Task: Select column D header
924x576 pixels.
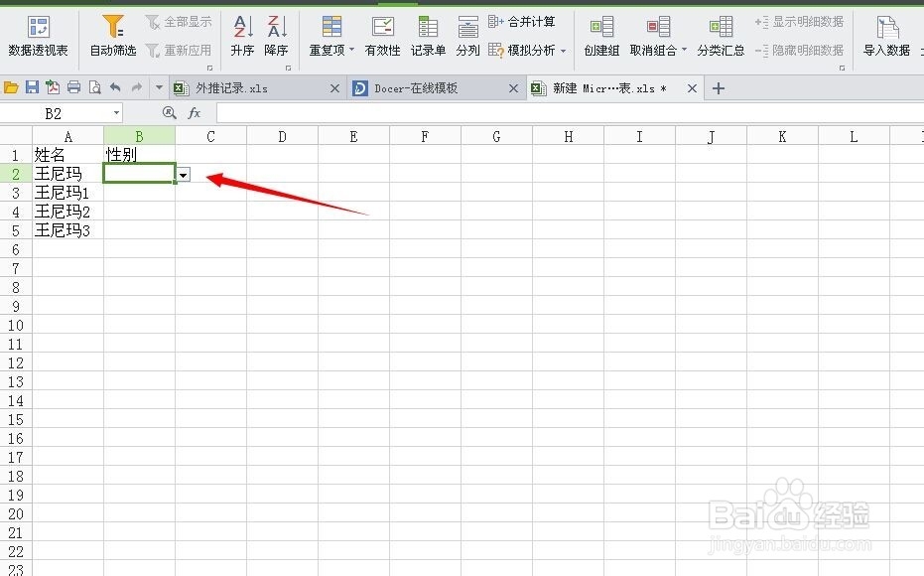Action: coord(282,137)
